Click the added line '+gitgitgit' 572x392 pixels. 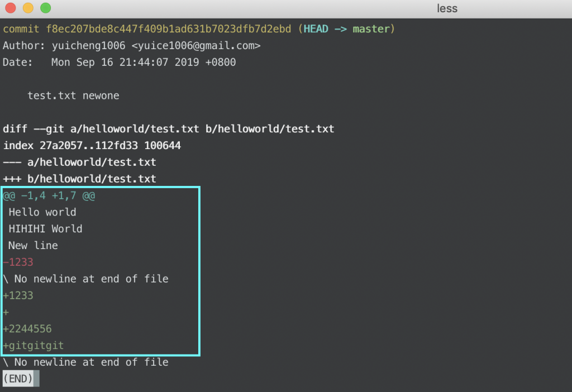pyautogui.click(x=33, y=345)
